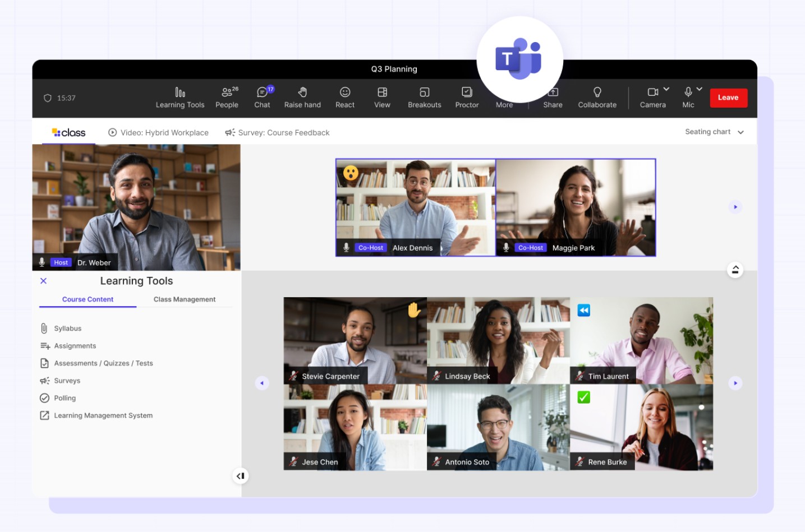Toggle the Camera on or off
Image resolution: width=805 pixels, height=532 pixels.
tap(653, 98)
